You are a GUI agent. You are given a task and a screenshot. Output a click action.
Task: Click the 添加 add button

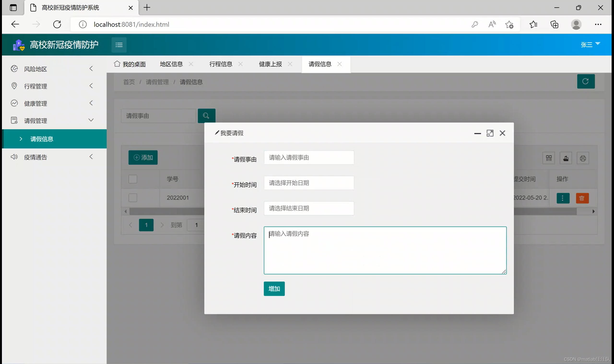(143, 157)
